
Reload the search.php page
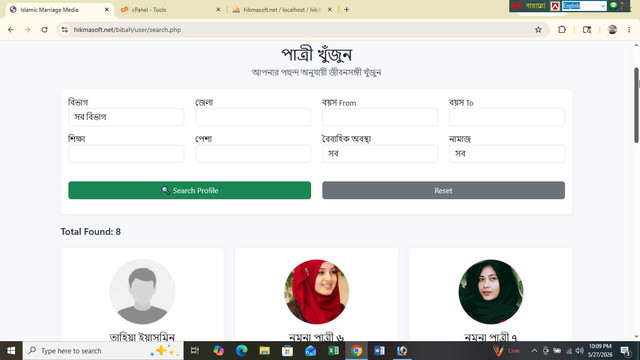pos(44,30)
